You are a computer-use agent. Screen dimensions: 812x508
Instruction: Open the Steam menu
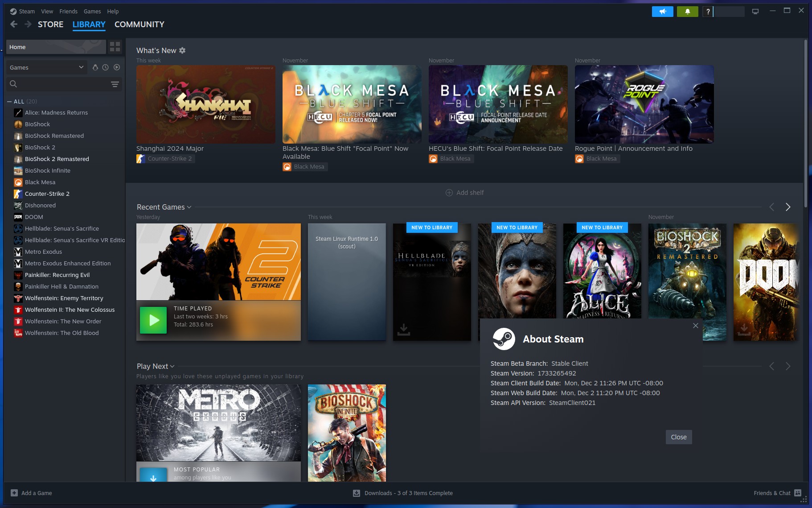coord(27,12)
